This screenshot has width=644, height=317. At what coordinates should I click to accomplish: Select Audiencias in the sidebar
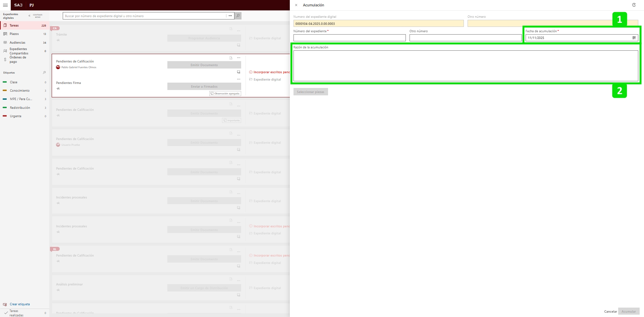pos(17,43)
